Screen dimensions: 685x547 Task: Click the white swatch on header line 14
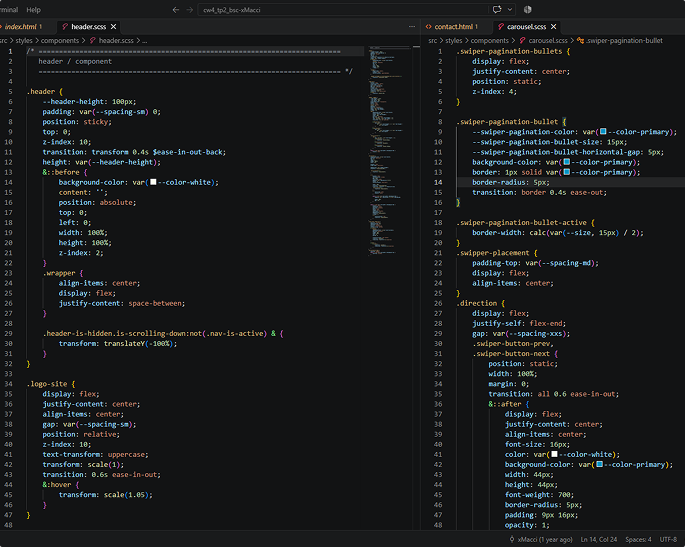coord(153,182)
